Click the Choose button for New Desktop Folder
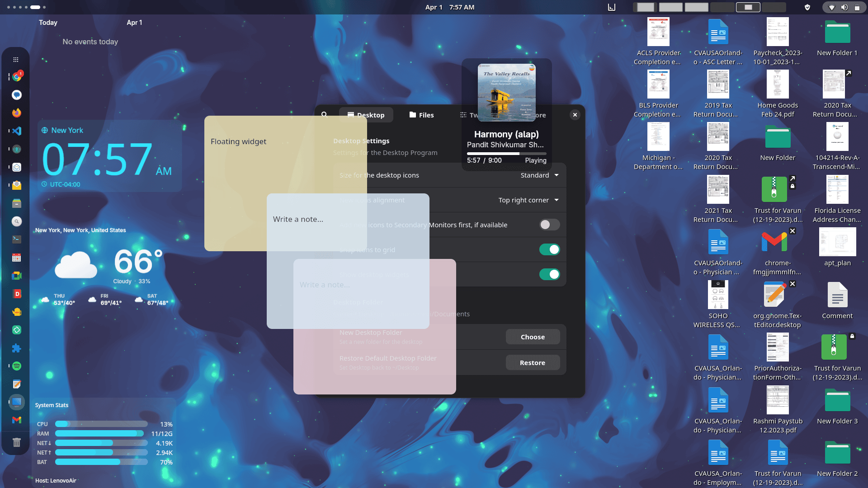This screenshot has height=488, width=868. tap(533, 337)
